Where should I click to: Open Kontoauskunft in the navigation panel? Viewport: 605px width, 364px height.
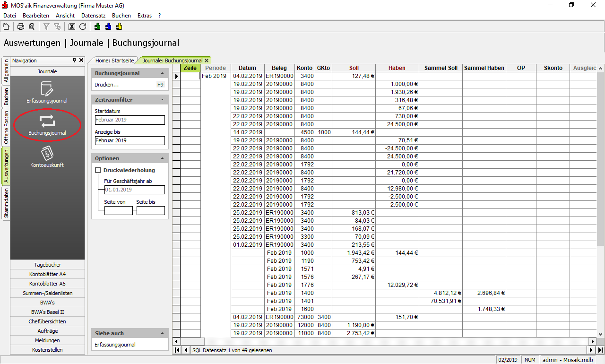click(47, 157)
